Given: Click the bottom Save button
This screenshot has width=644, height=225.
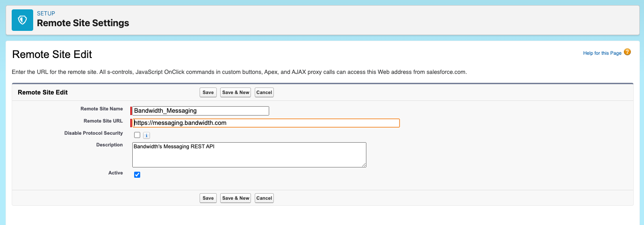Looking at the screenshot, I should click(x=208, y=198).
